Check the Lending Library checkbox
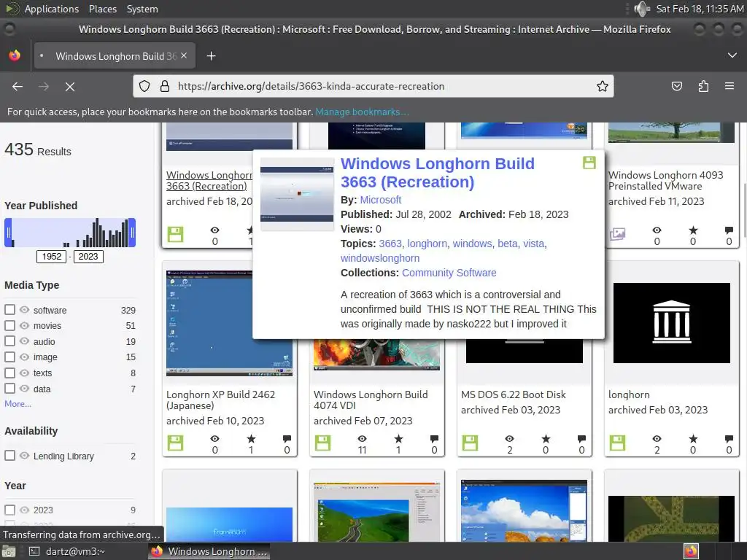747x560 pixels. point(9,456)
